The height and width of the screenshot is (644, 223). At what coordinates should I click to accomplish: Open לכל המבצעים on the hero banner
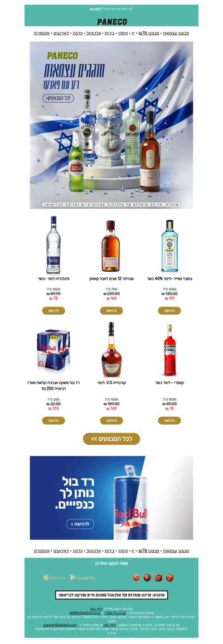tap(55, 98)
